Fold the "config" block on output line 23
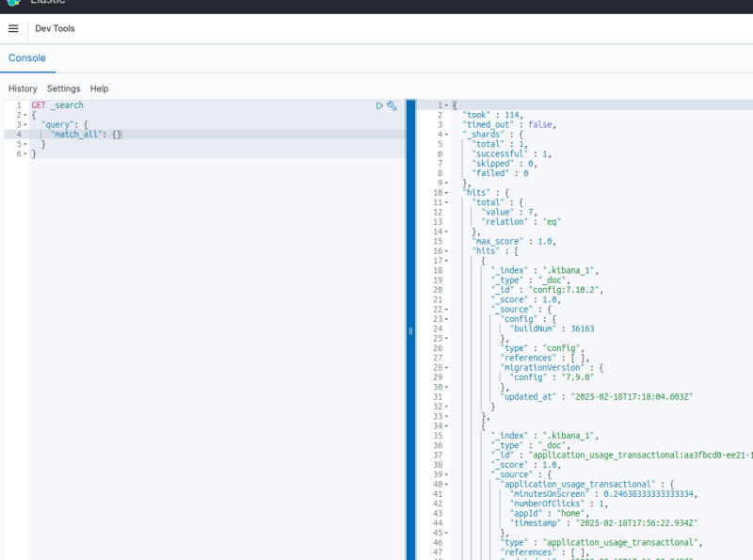Viewport: 753px width, 560px height. pyautogui.click(x=446, y=319)
